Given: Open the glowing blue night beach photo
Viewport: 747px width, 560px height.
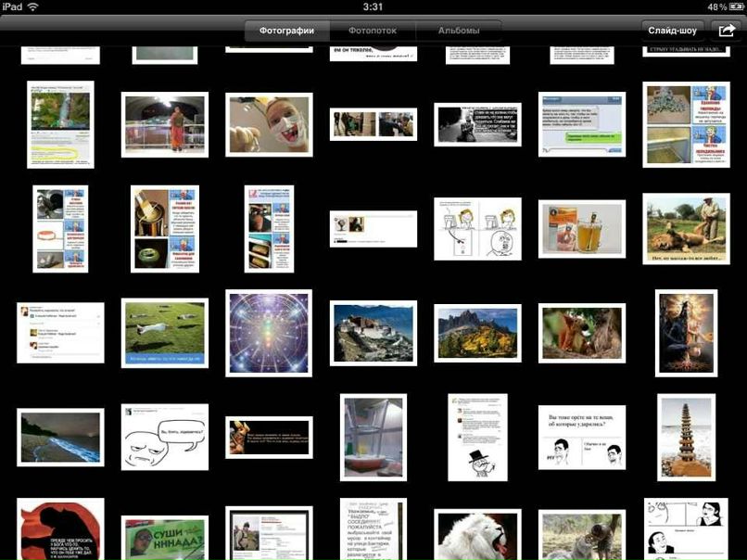Looking at the screenshot, I should click(x=60, y=438).
